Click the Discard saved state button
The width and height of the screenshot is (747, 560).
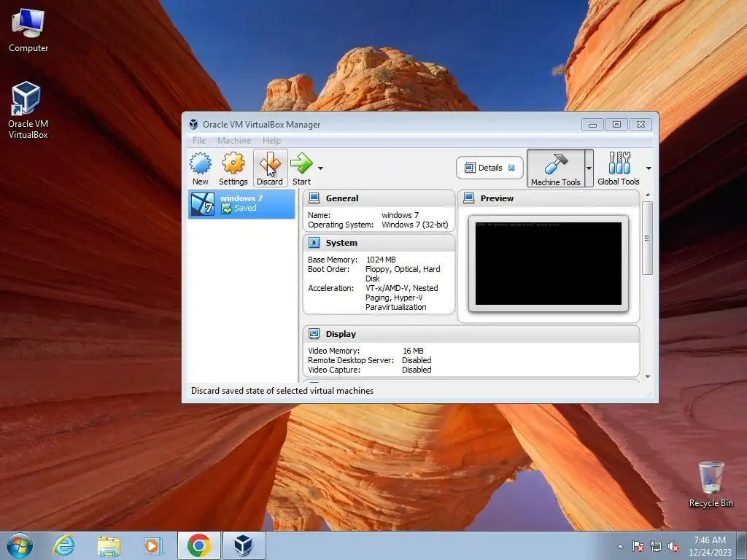270,168
